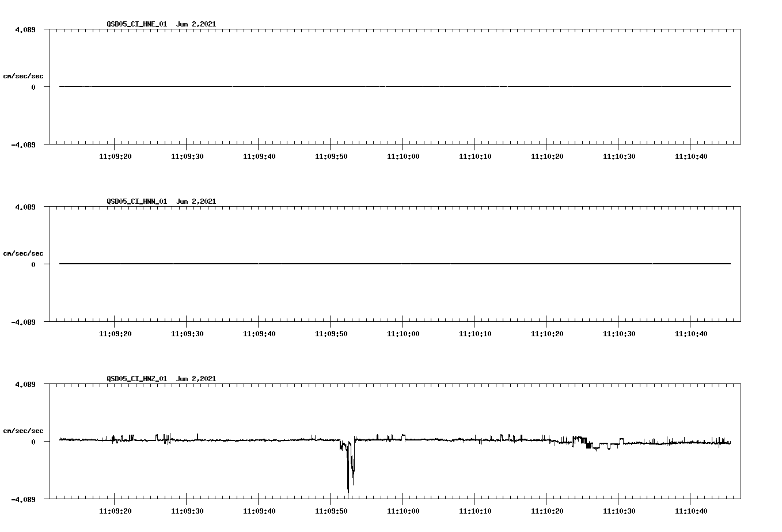Click 11:10:20 time label under HNZ plot
The image size is (782, 532).
(547, 511)
